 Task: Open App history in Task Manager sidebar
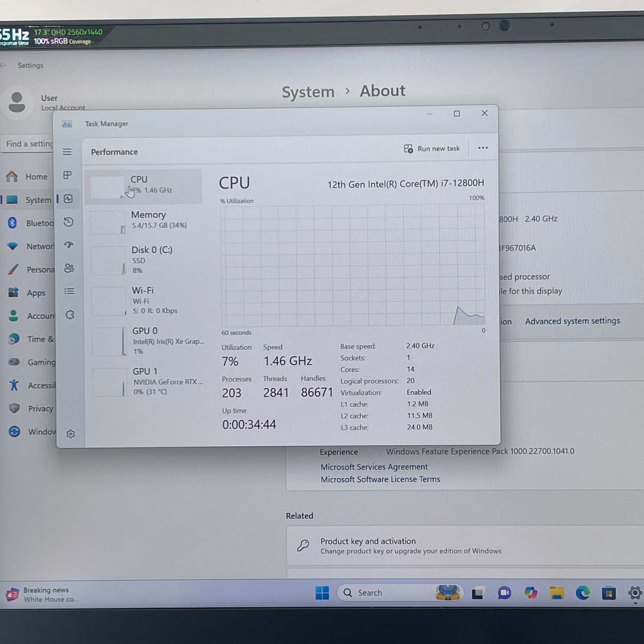69,222
